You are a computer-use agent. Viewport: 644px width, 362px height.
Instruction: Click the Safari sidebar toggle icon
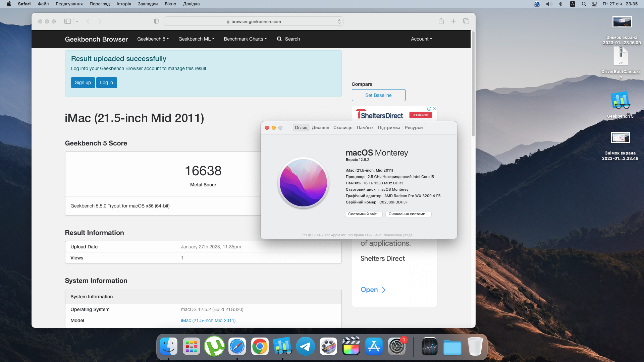coord(67,21)
